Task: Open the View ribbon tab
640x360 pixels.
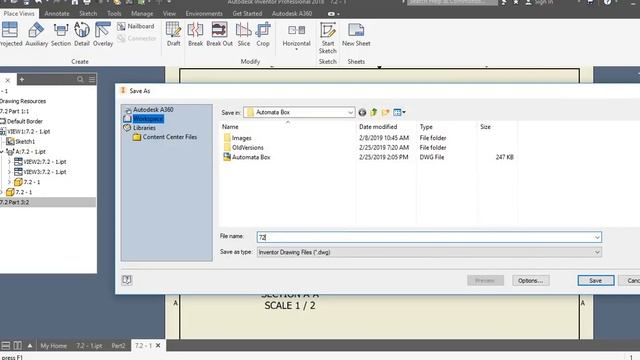Action: pyautogui.click(x=169, y=13)
